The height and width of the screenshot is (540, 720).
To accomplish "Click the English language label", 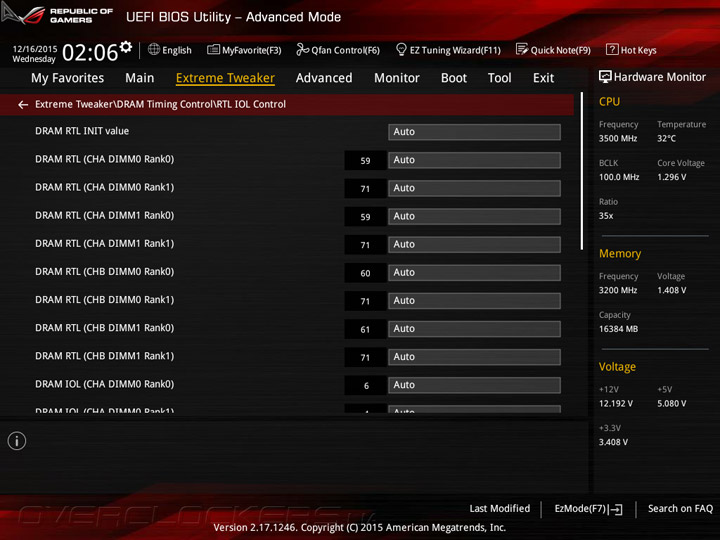I will 177,50.
